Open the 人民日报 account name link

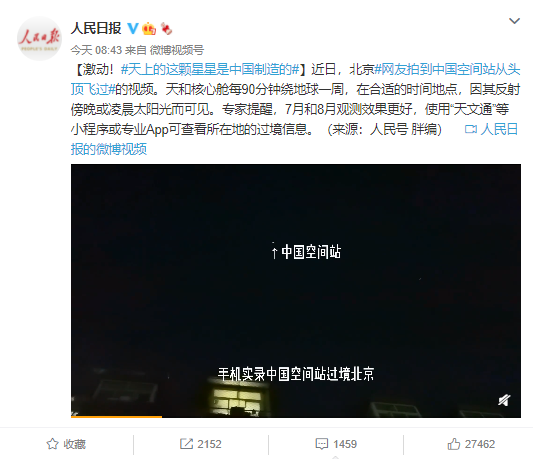click(96, 28)
